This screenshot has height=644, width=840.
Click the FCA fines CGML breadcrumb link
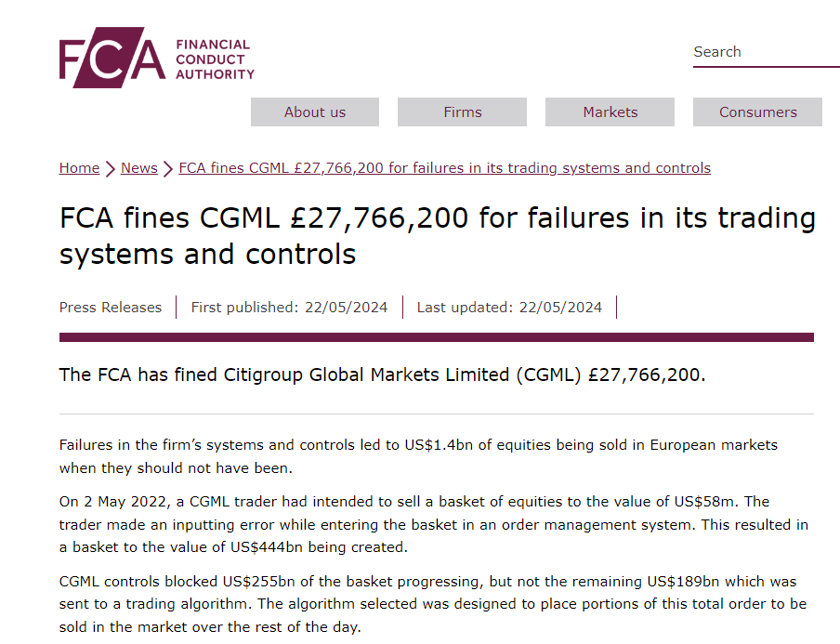[445, 168]
